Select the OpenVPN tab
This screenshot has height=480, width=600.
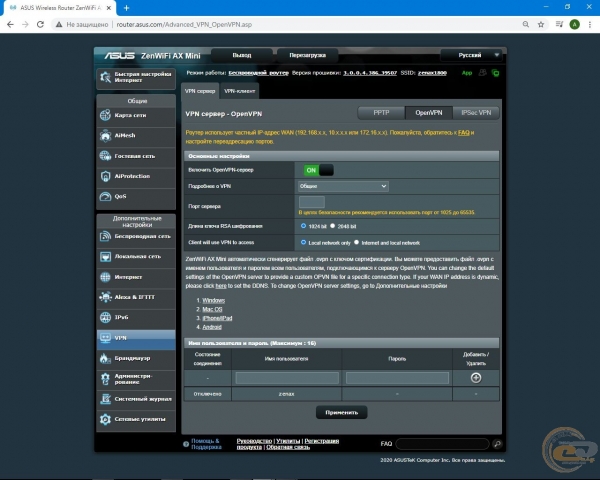[429, 113]
